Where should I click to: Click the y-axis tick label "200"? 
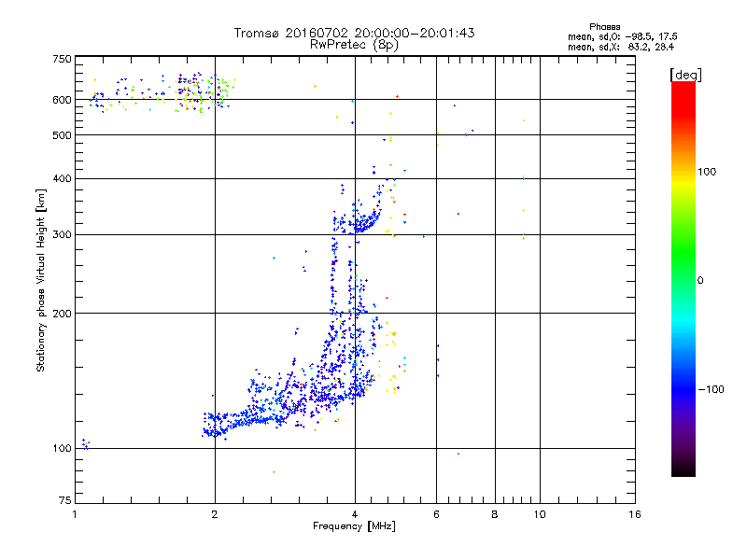point(63,314)
